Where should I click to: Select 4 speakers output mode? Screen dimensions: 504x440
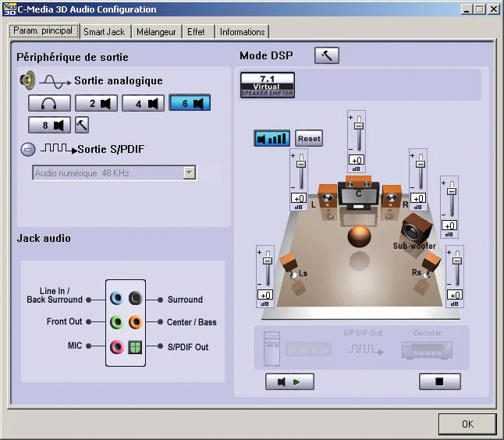143,103
